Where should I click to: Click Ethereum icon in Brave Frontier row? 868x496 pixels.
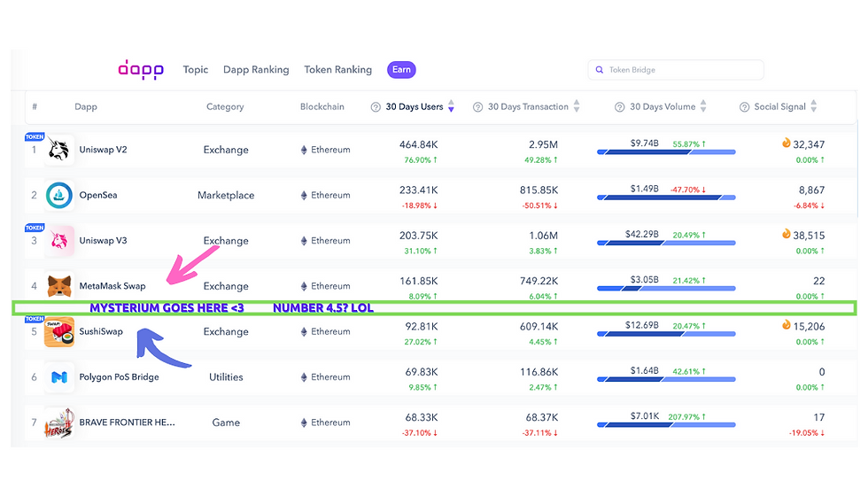coord(304,422)
